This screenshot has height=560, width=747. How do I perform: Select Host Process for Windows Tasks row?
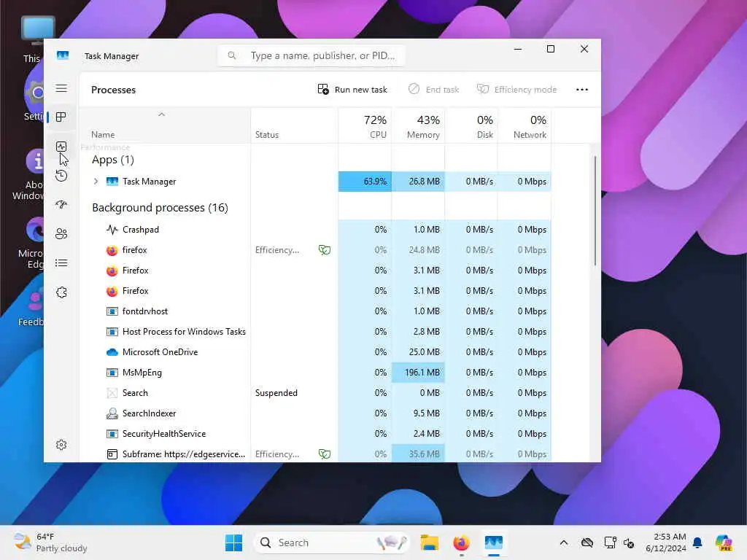pos(315,332)
